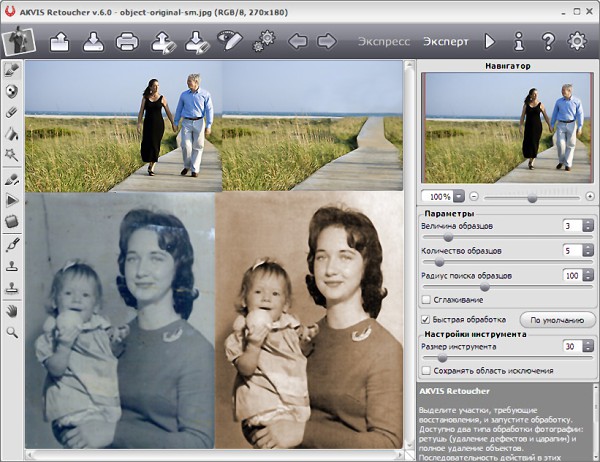This screenshot has height=462, width=600.
Task: Click the Undo left arrow
Action: coord(298,41)
